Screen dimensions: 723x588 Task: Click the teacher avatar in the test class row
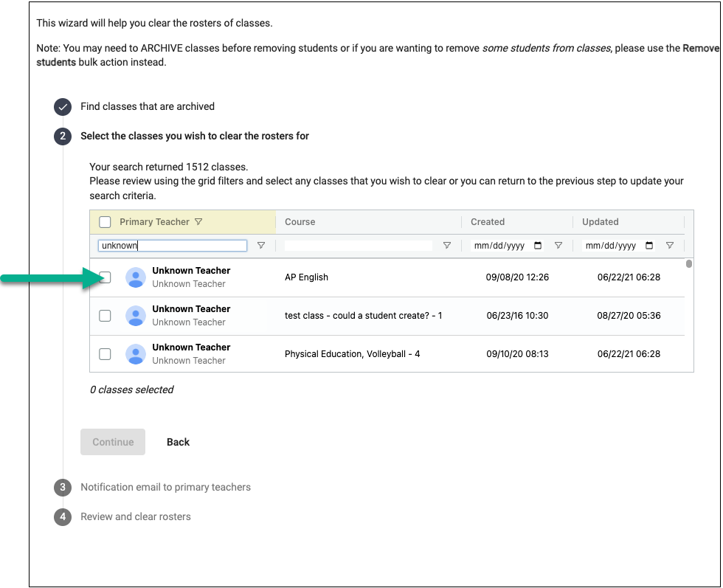136,316
